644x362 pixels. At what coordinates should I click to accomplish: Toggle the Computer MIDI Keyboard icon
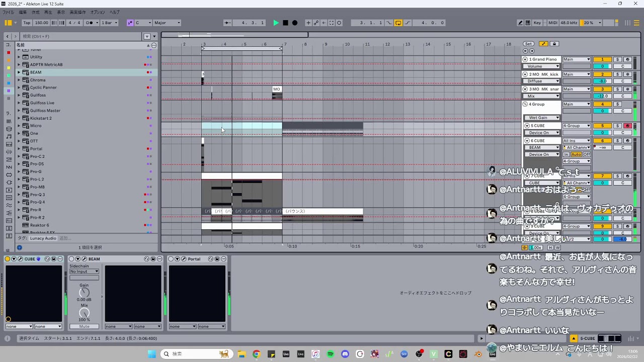(x=528, y=23)
